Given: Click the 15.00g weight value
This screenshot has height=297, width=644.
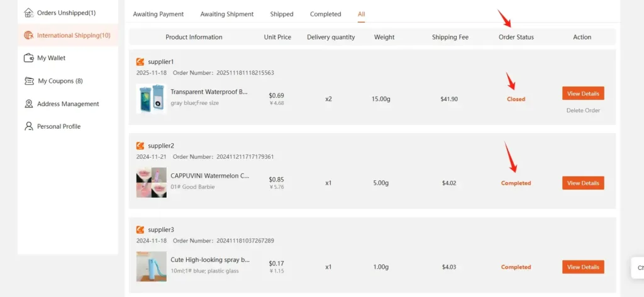Looking at the screenshot, I should [380, 99].
